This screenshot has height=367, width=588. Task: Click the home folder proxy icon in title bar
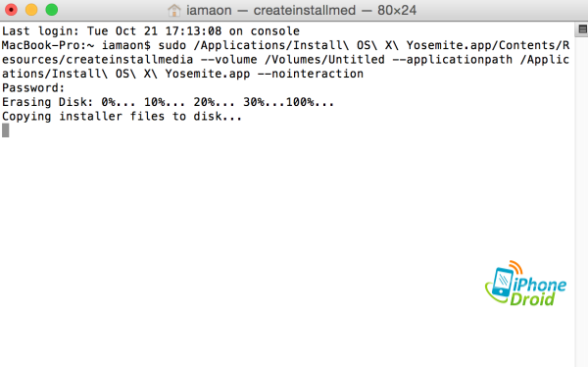coord(174,10)
